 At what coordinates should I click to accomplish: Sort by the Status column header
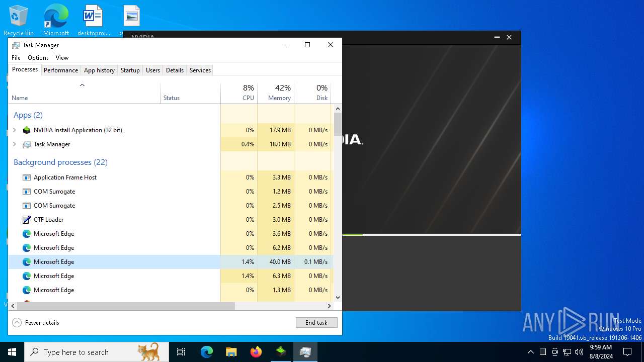tap(190, 93)
